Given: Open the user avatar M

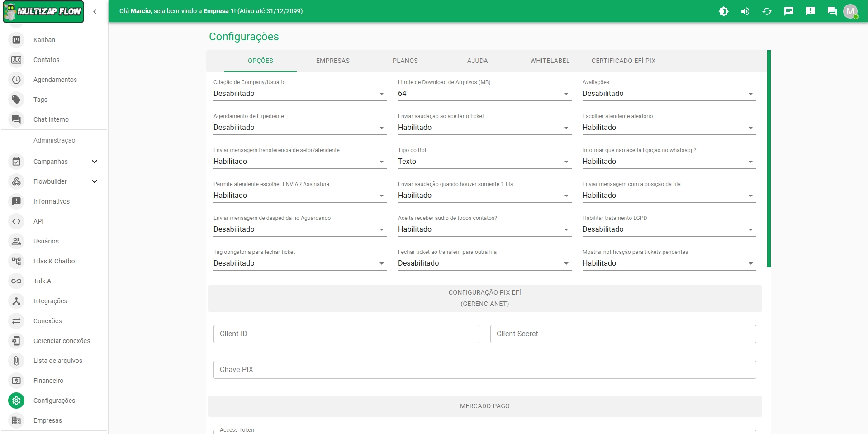Looking at the screenshot, I should [850, 11].
